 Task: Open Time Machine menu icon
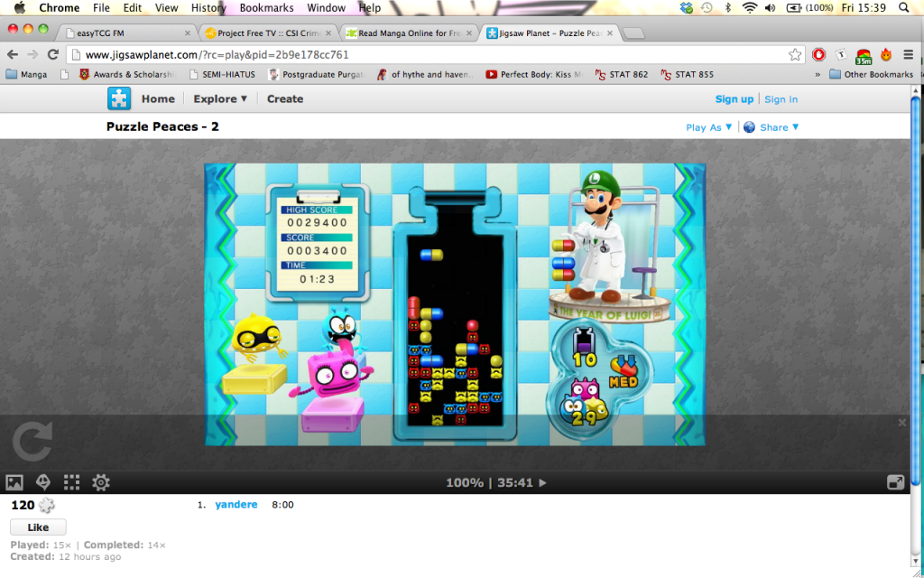(x=707, y=7)
